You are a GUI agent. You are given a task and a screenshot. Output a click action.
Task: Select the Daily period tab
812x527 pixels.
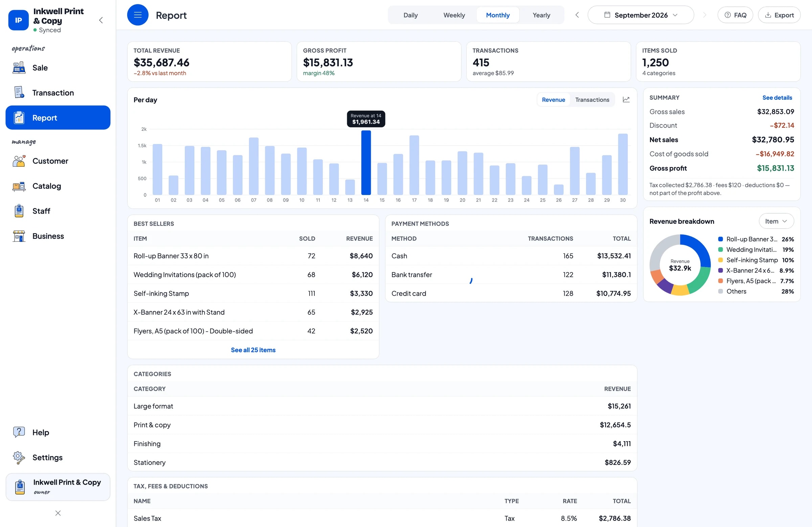click(410, 15)
